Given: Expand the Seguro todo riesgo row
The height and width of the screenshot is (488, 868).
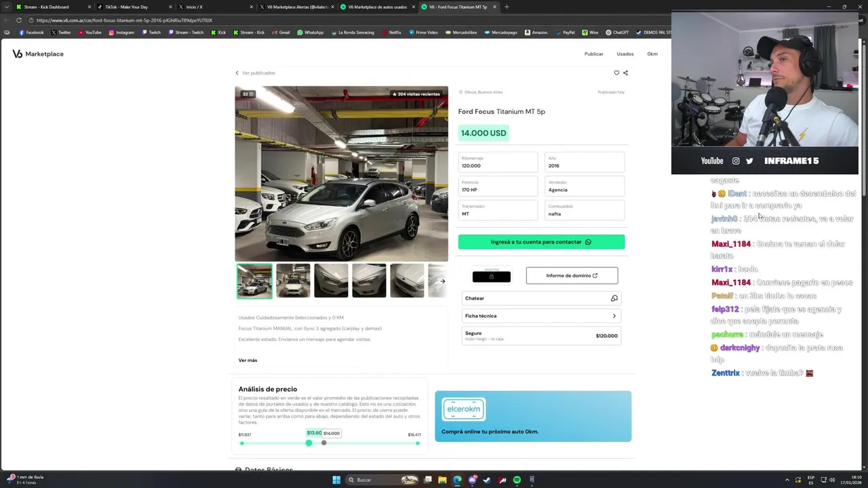Looking at the screenshot, I should [x=541, y=335].
